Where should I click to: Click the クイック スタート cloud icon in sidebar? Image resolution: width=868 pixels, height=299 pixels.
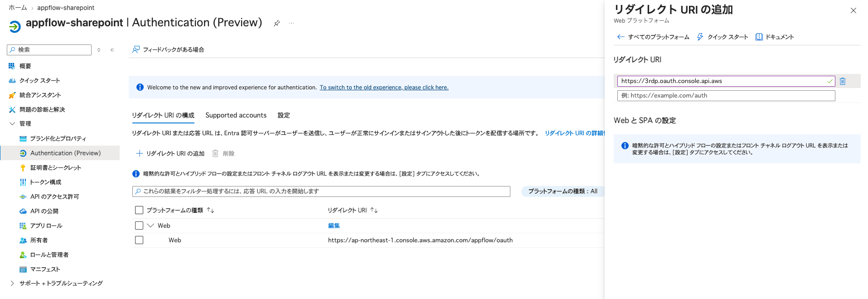[12, 81]
